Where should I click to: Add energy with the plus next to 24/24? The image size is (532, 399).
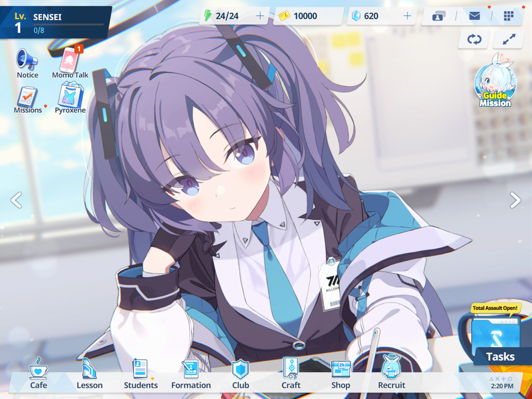tap(260, 15)
